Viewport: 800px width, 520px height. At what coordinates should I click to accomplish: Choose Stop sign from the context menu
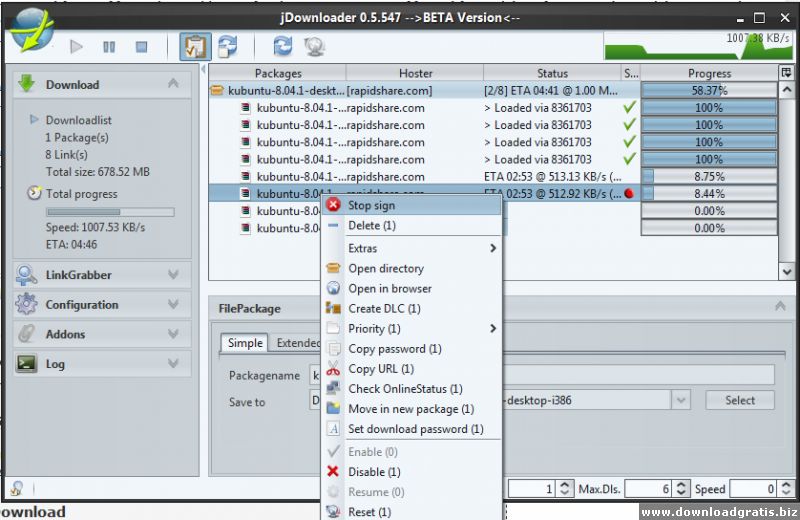coord(411,205)
